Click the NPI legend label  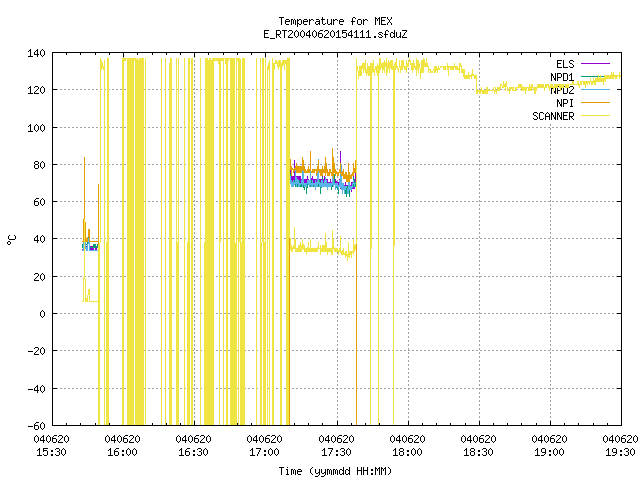pos(565,103)
